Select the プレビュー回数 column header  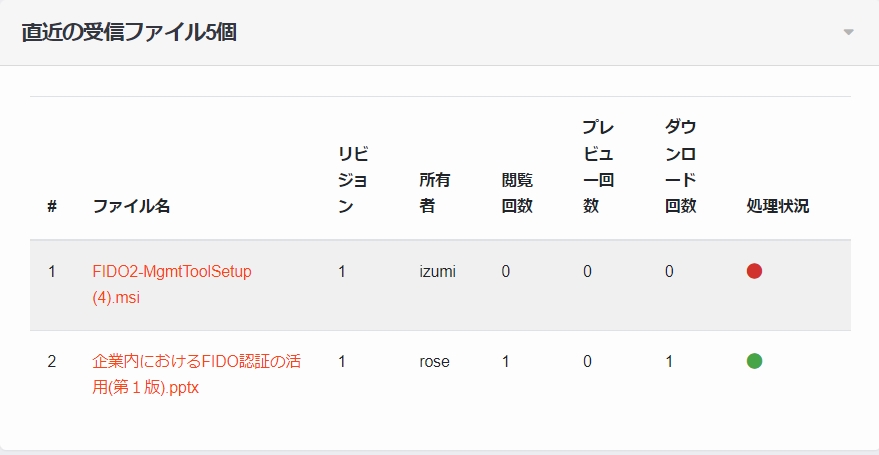599,167
